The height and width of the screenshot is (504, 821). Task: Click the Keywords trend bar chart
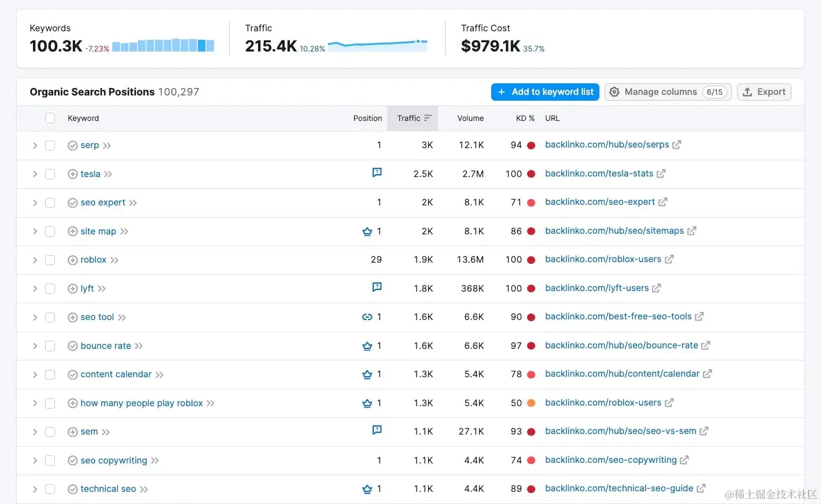click(x=163, y=45)
